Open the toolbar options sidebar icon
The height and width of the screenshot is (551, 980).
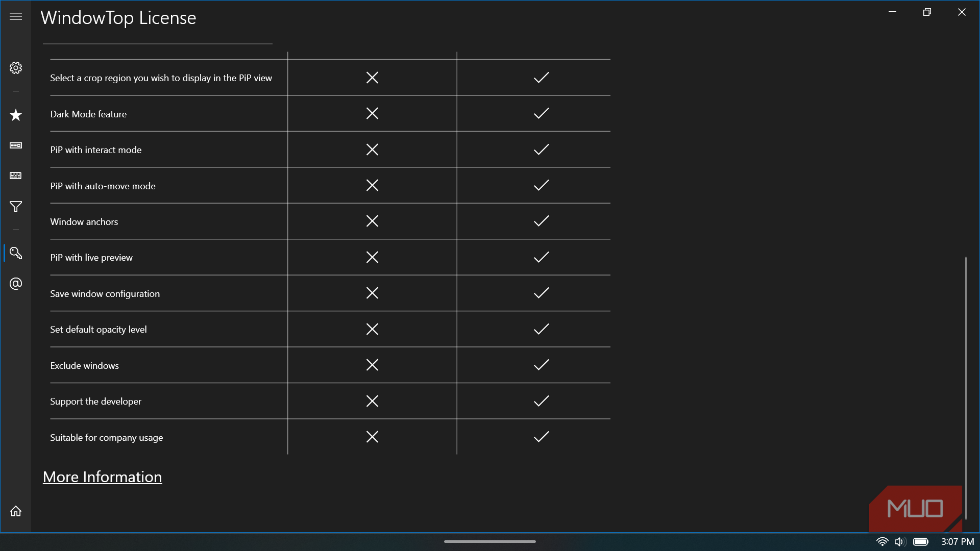[x=16, y=145]
